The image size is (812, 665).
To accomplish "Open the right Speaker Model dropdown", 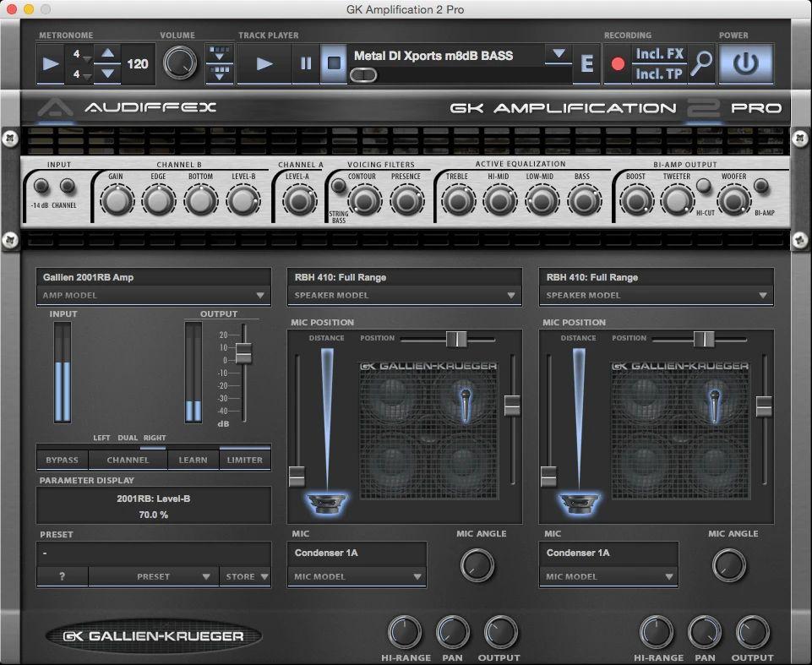I will pos(657,295).
